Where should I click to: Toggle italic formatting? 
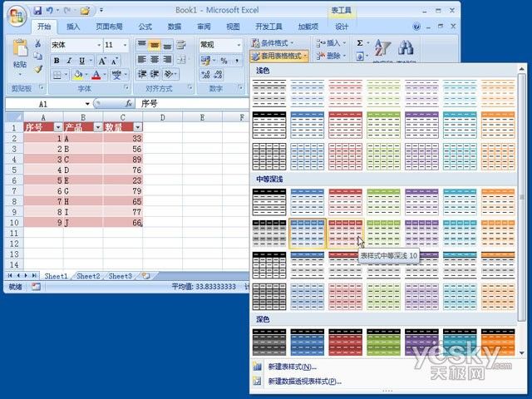pyautogui.click(x=69, y=61)
